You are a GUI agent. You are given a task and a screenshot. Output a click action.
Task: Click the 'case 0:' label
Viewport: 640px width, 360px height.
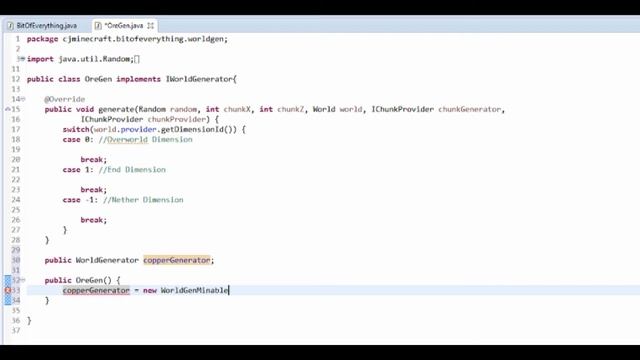point(78,139)
